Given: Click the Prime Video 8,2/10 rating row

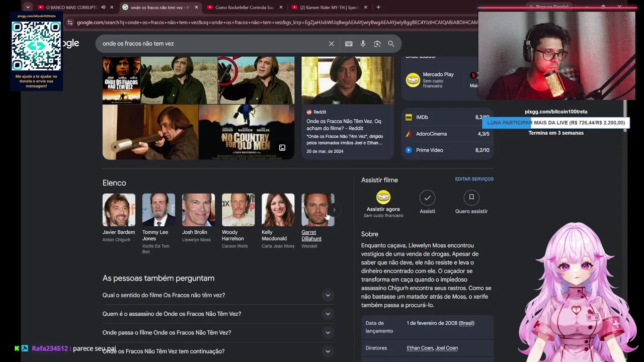Looking at the screenshot, I should point(447,150).
